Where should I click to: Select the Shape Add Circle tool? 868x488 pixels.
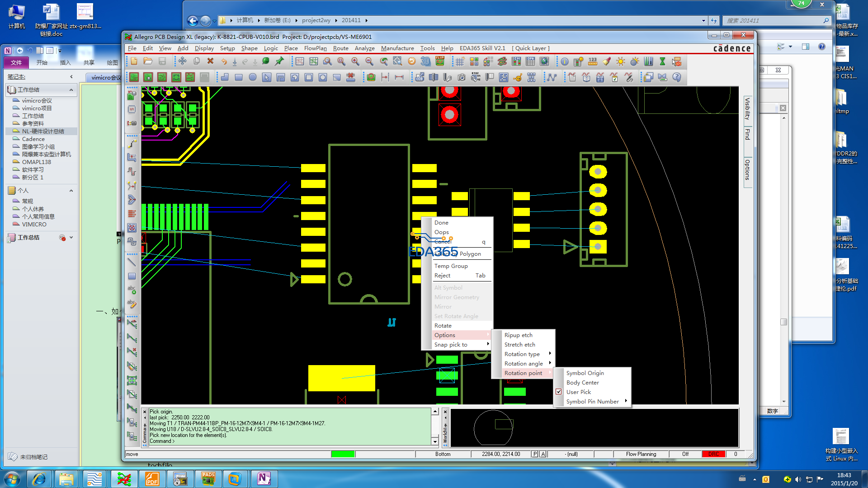253,77
